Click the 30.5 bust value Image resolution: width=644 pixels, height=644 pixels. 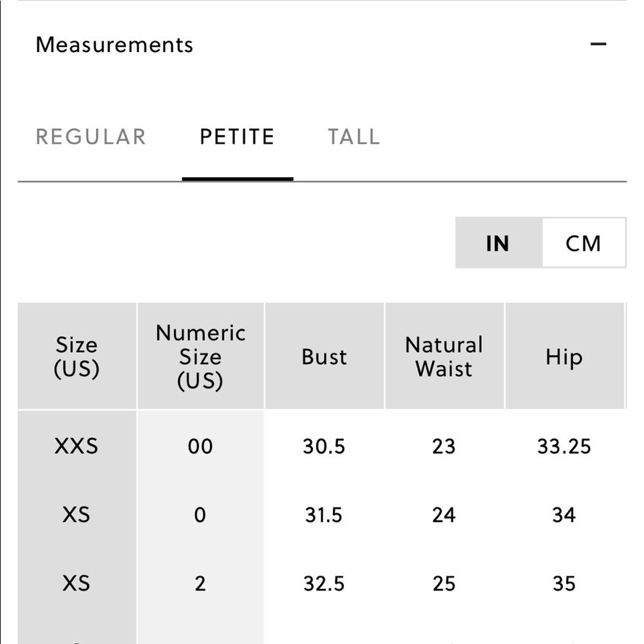tap(324, 446)
